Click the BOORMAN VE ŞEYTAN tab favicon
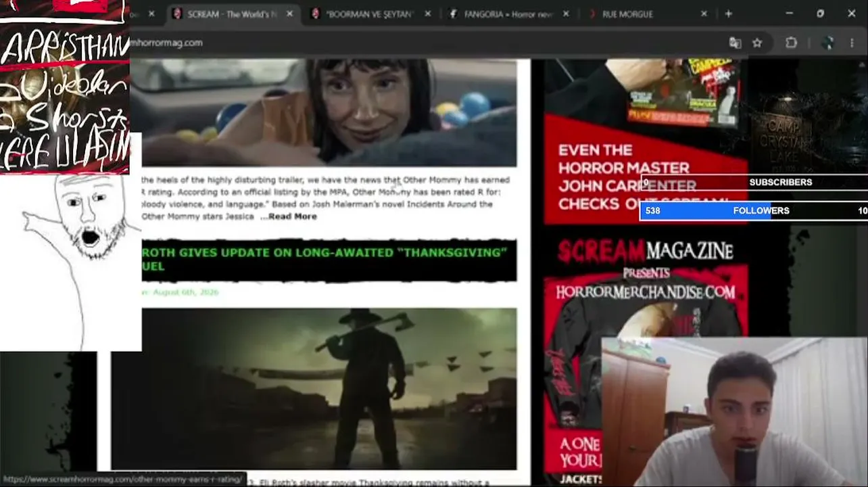 point(315,14)
